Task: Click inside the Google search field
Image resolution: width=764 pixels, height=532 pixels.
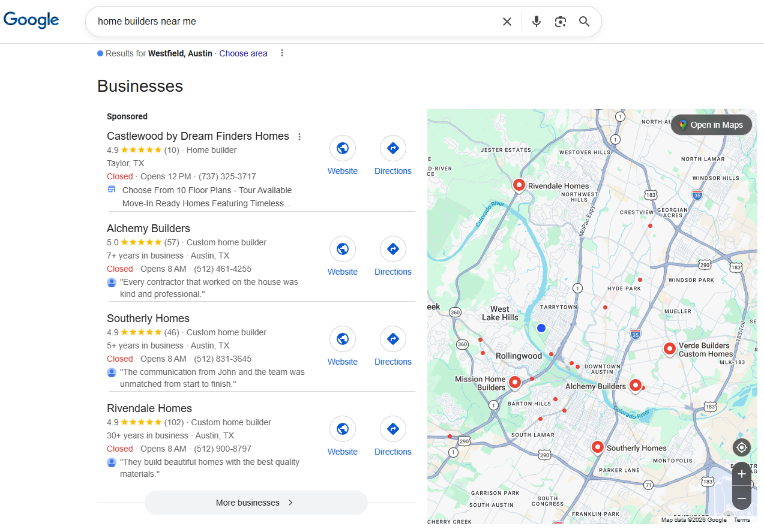Action: [294, 22]
